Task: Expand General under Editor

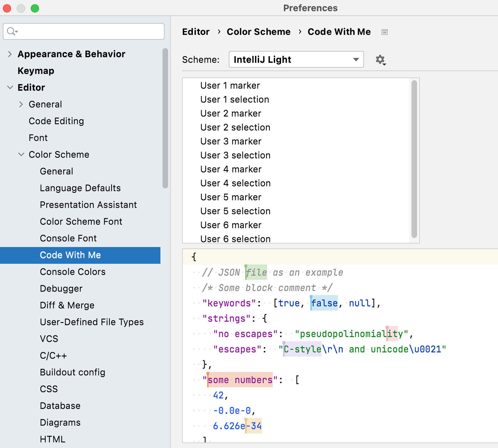Action: point(21,104)
